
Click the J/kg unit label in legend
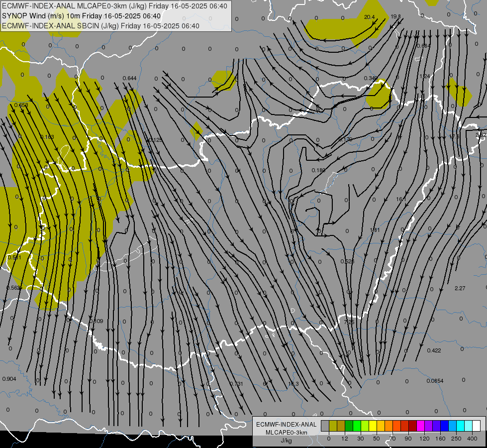[287, 440]
